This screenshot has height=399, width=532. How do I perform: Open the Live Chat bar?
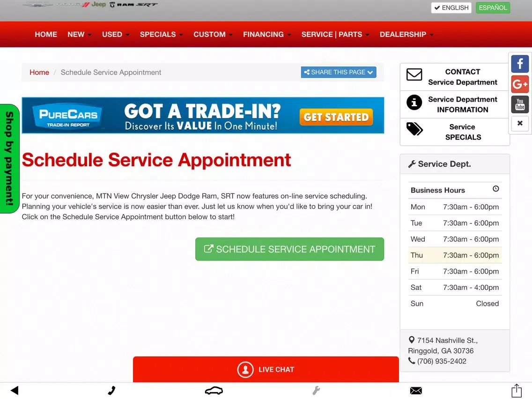coord(266,369)
